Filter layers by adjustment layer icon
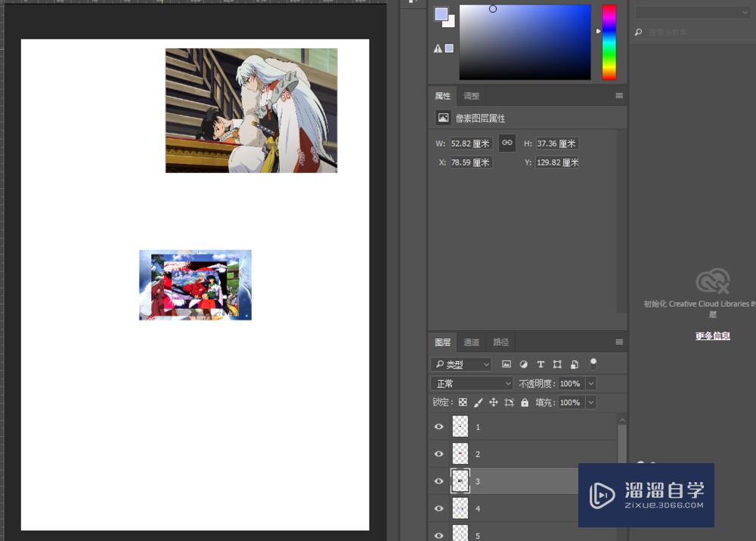The width and height of the screenshot is (756, 541). [x=524, y=364]
